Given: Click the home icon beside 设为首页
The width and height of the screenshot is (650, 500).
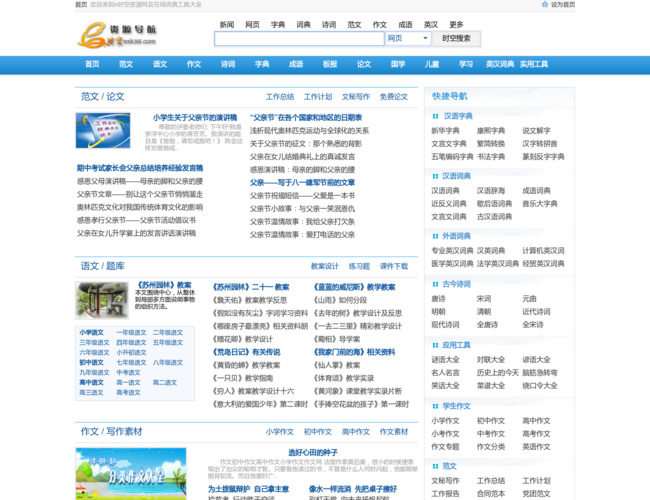Looking at the screenshot, I should click(x=545, y=4).
